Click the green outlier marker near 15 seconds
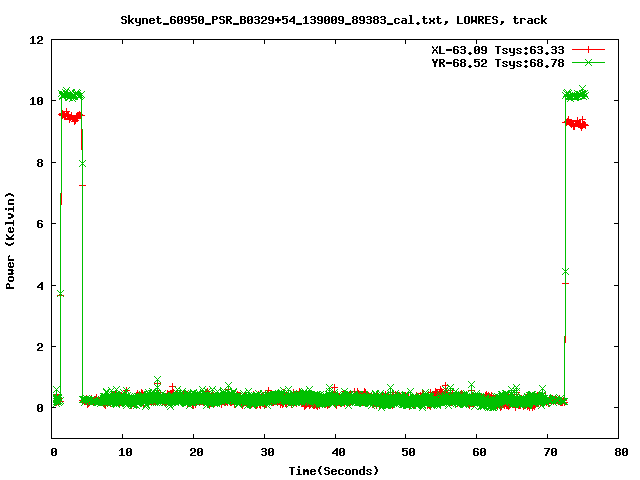Viewport: 640px width, 480px height. pos(157,381)
